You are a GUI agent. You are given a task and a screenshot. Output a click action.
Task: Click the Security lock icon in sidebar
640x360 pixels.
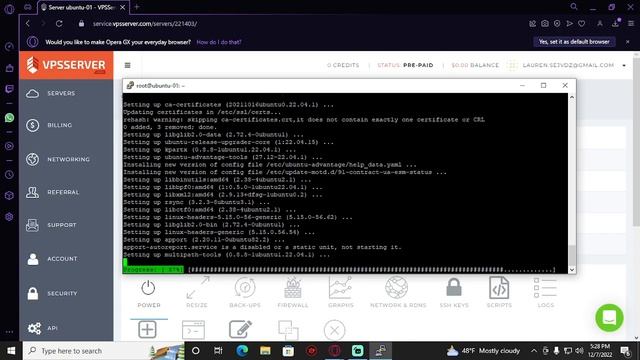[33, 293]
